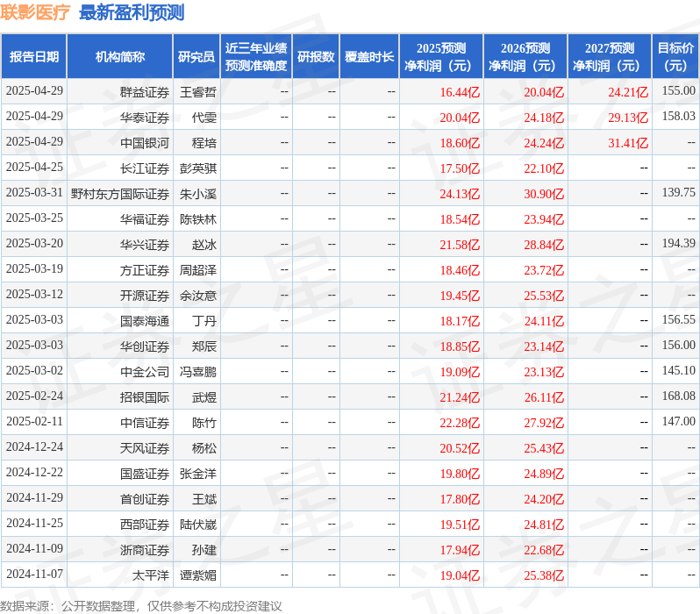Click the 研报数 column header
Image resolution: width=700 pixels, height=614 pixels.
pos(316,57)
